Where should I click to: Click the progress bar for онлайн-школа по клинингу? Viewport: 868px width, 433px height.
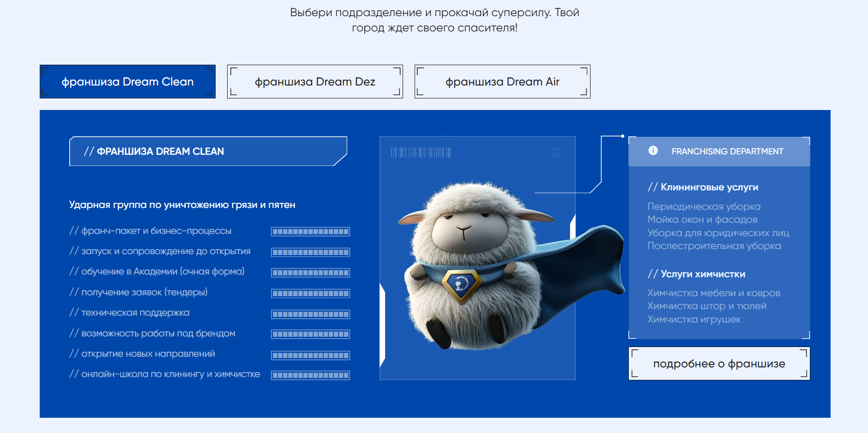(x=310, y=375)
